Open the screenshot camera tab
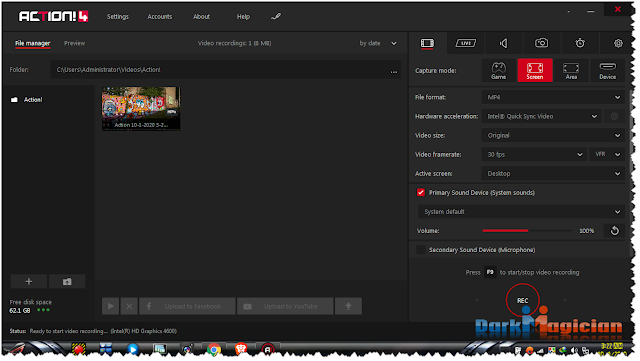The height and width of the screenshot is (361, 640). tap(542, 43)
